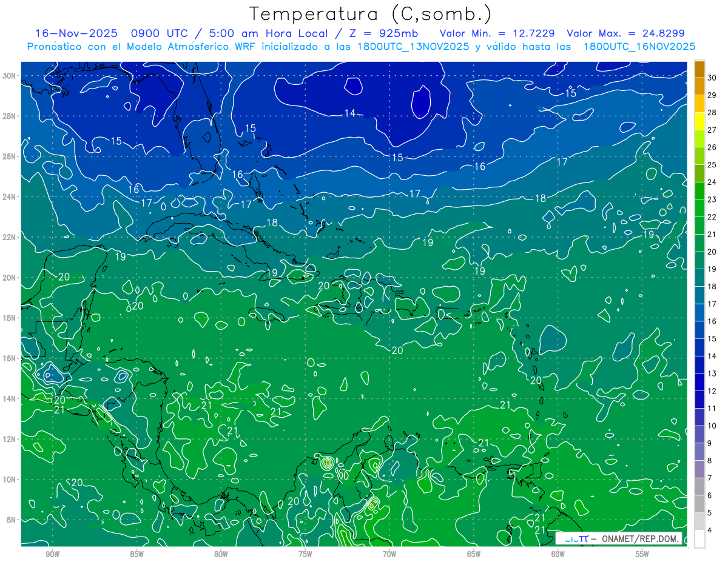
Task: Click the orange legend band above 30
Action: pos(699,69)
